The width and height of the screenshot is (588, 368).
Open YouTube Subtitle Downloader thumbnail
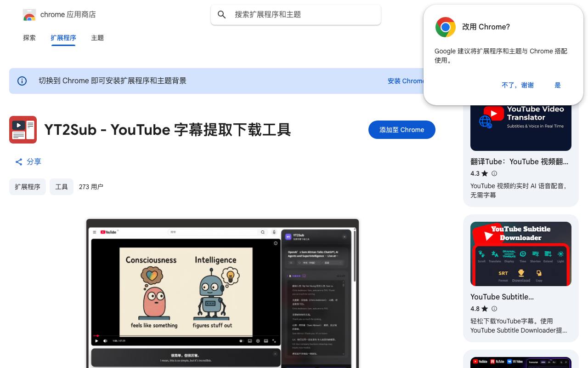[x=521, y=254]
